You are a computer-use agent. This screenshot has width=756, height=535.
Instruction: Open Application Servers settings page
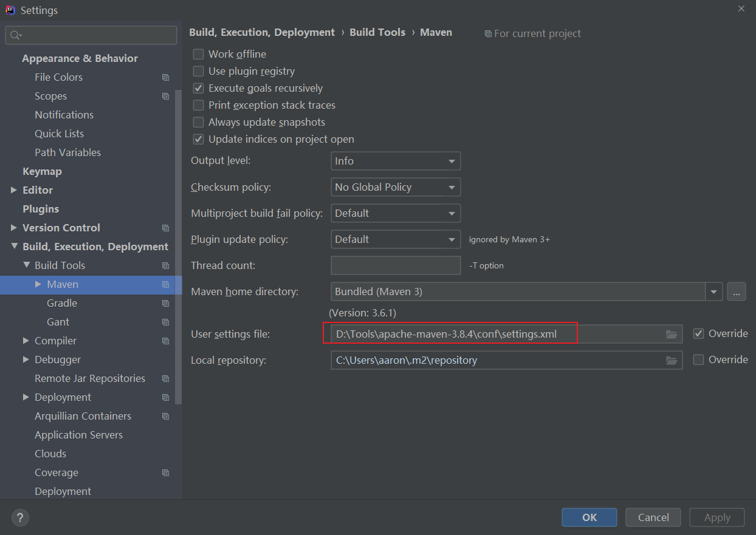pos(78,435)
